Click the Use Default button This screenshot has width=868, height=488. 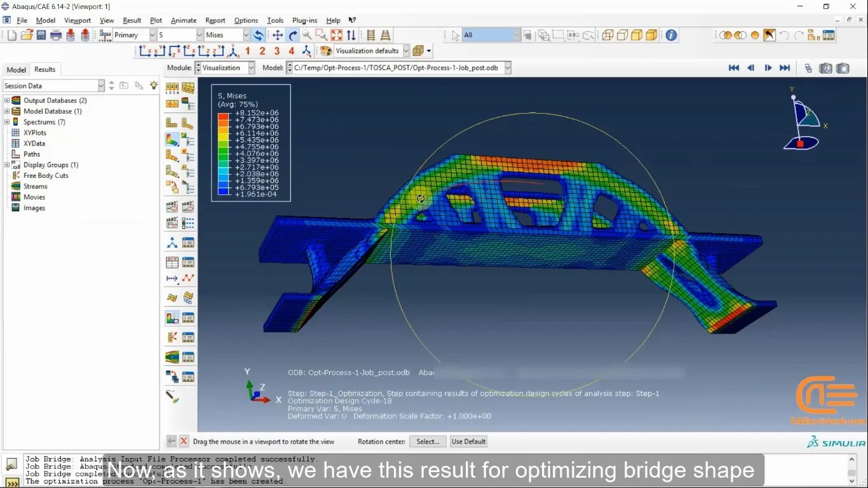(468, 442)
